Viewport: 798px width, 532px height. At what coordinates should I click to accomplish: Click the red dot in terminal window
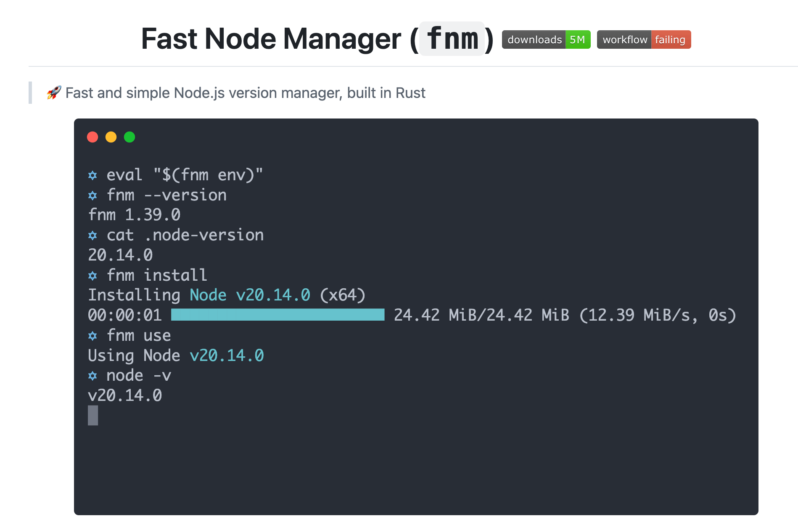92,137
